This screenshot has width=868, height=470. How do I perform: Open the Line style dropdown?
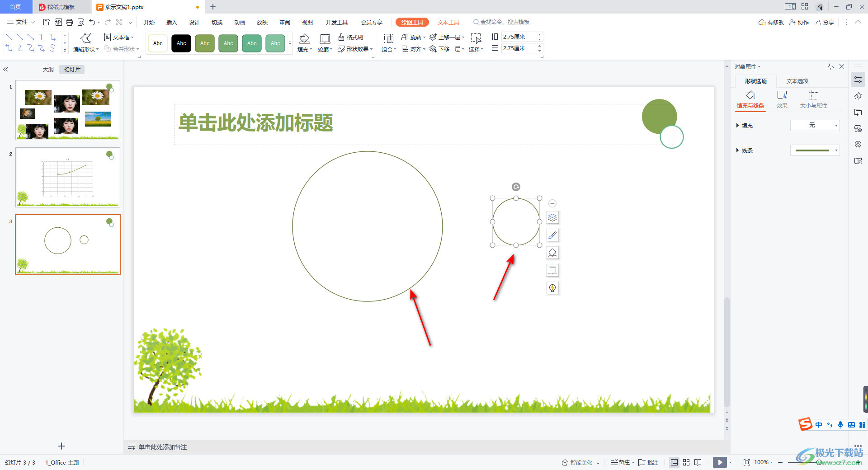point(815,150)
